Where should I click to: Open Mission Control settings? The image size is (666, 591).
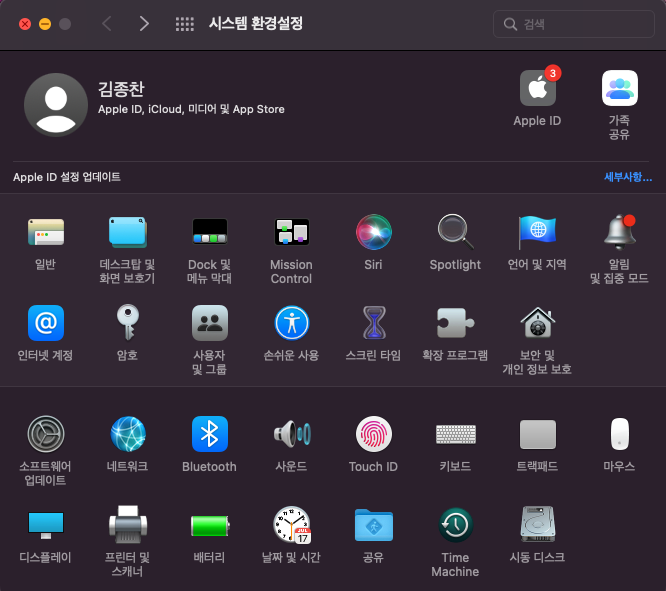(291, 233)
